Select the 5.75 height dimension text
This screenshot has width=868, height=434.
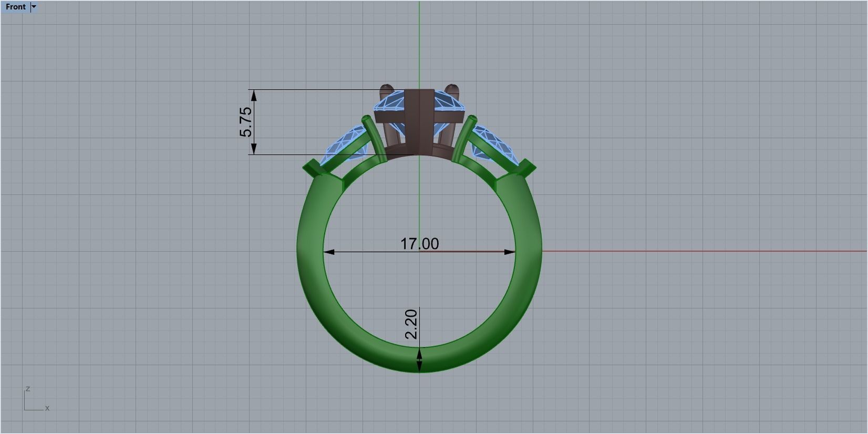246,122
